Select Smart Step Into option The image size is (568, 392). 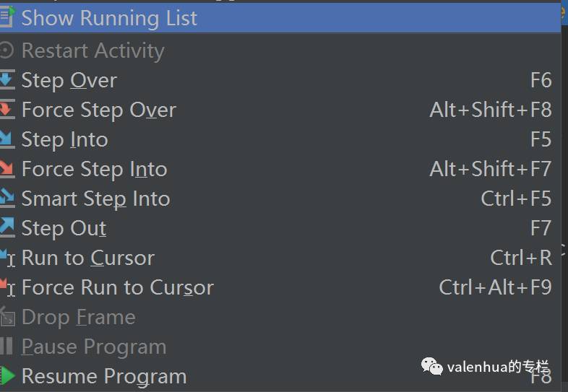96,199
